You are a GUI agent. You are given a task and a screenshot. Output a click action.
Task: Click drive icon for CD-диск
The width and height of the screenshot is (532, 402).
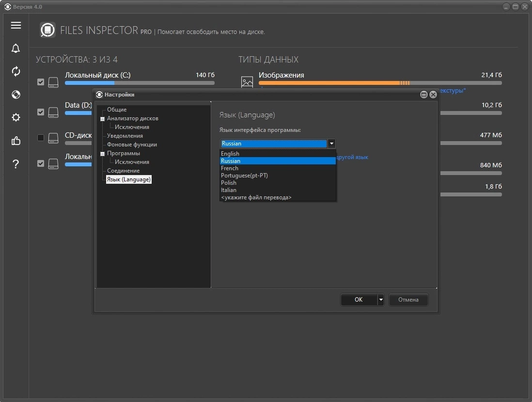pos(53,138)
